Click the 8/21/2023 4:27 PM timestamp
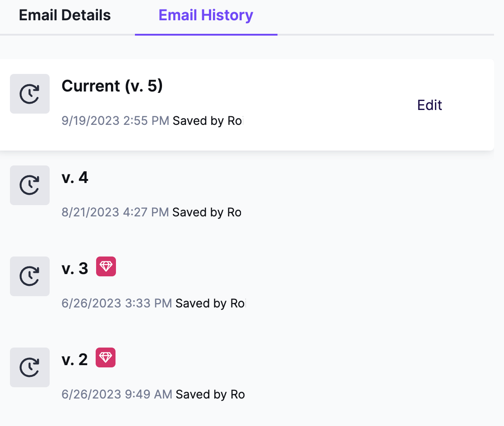Screen dimensions: 504x426 pyautogui.click(x=115, y=212)
